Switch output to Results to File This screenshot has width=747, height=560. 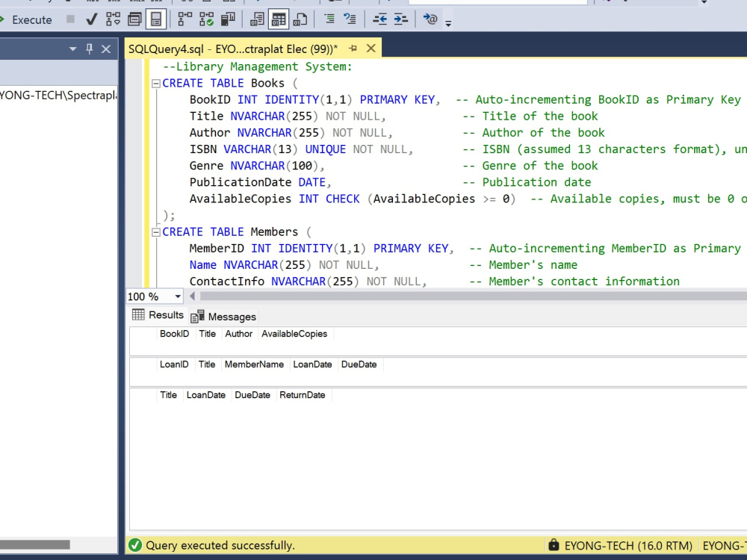[x=300, y=19]
